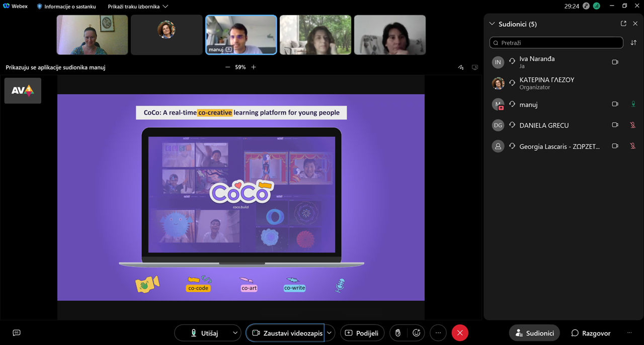Click the blue microphone icon in slide

pos(340,285)
